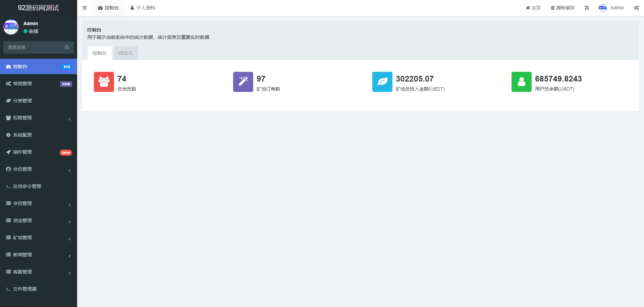
Task: Click the hot badge on 控制台
Action: pos(67,67)
